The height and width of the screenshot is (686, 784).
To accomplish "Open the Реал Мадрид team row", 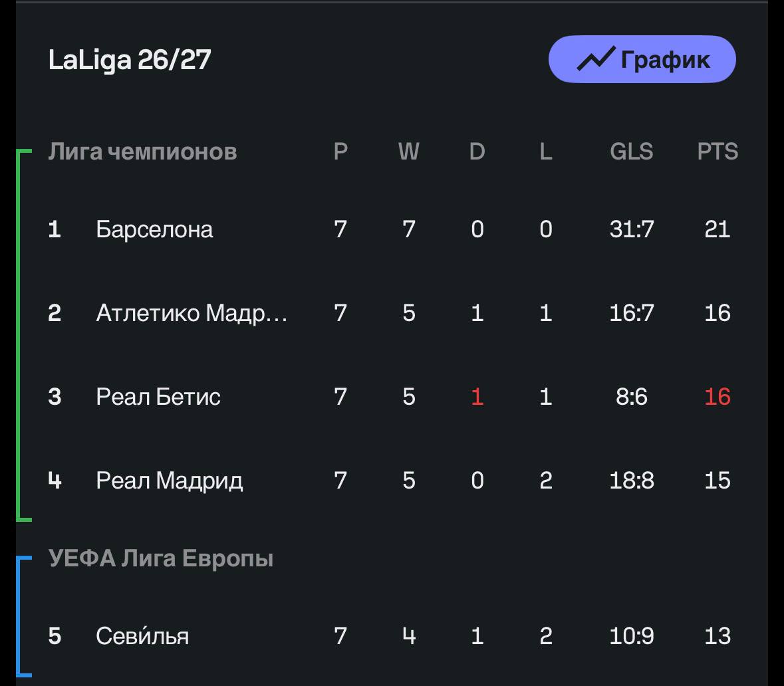I will point(392,481).
